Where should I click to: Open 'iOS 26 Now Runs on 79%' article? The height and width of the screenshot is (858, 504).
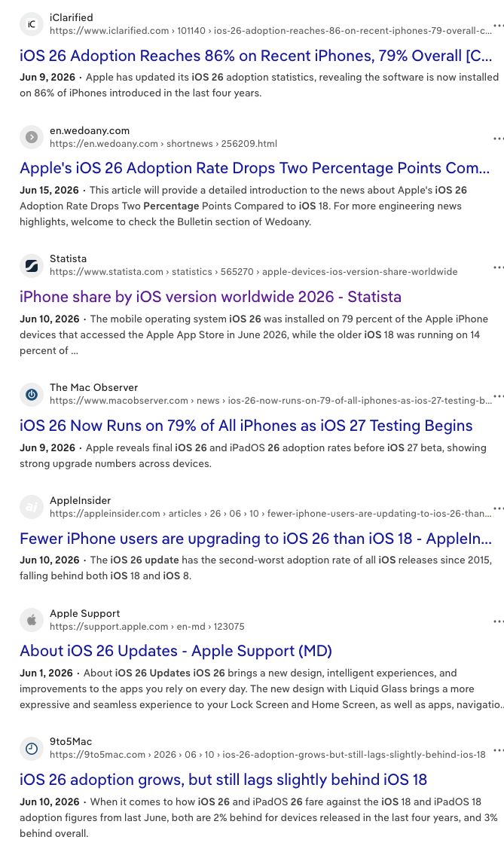click(x=246, y=426)
